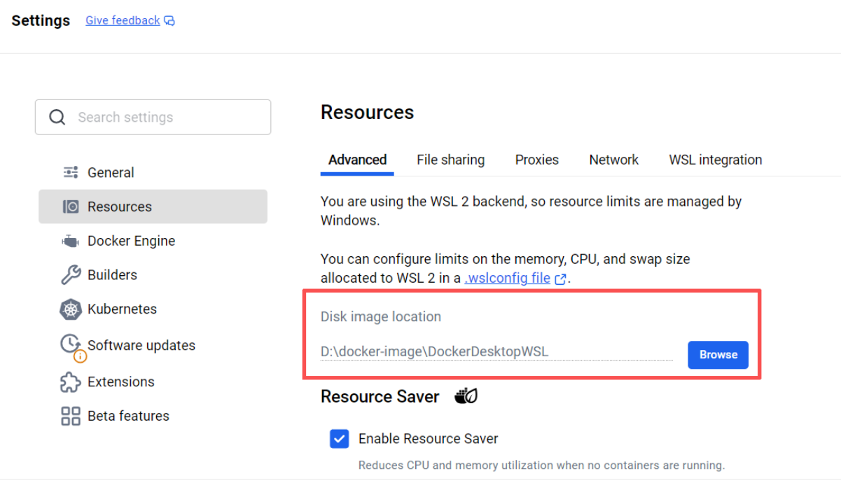Viewport: 841px width, 504px height.
Task: Open the .wslconfig file link
Action: tap(508, 278)
